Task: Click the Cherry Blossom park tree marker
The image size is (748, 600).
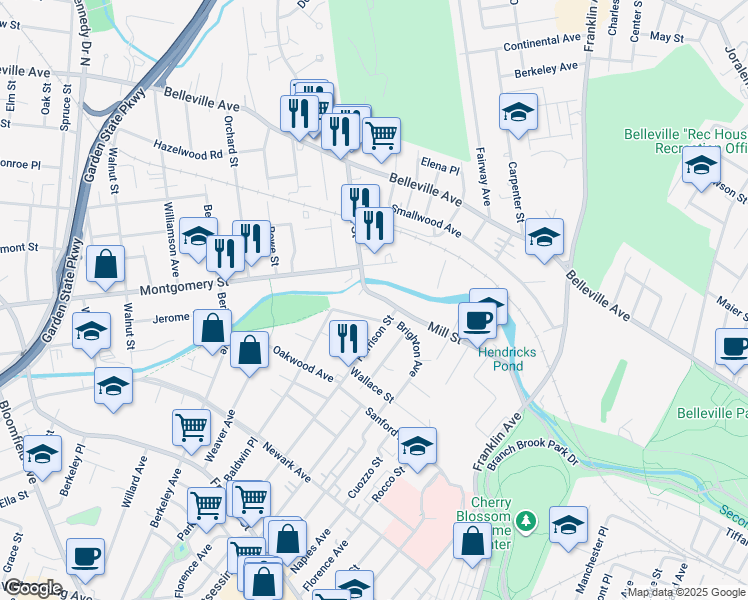Action: click(x=529, y=521)
